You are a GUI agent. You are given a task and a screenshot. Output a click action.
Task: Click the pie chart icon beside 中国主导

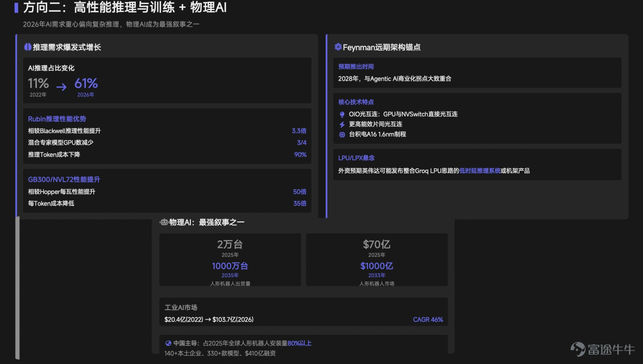168,343
